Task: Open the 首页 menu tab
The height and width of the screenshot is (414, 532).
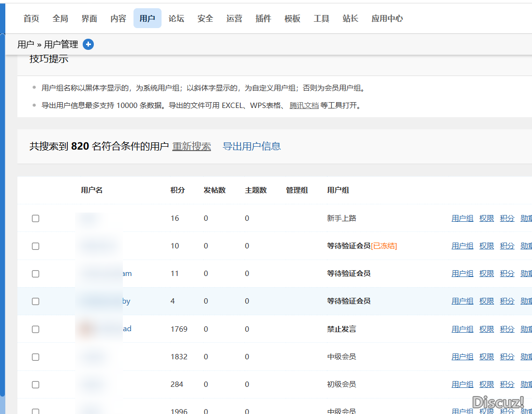Action: click(x=31, y=18)
